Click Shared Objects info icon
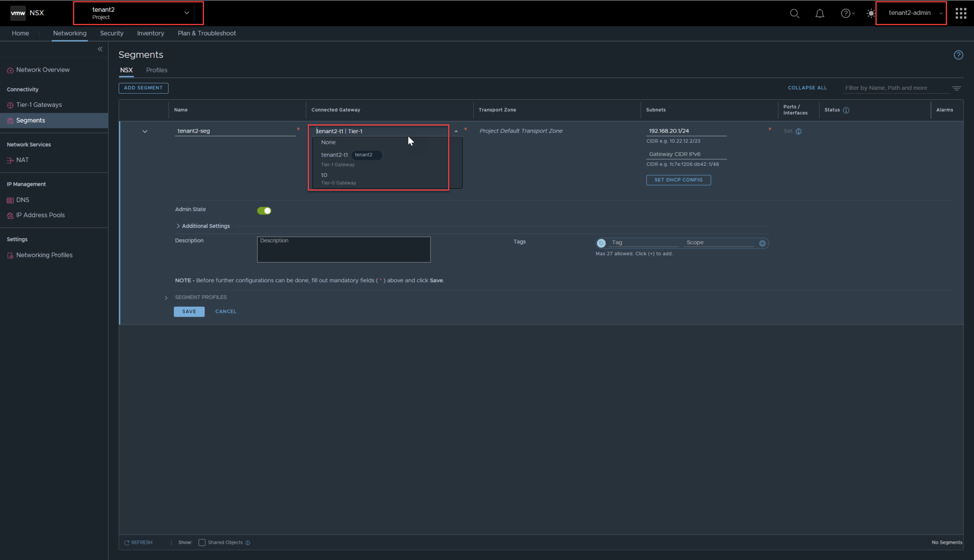974x560 pixels. [x=247, y=542]
